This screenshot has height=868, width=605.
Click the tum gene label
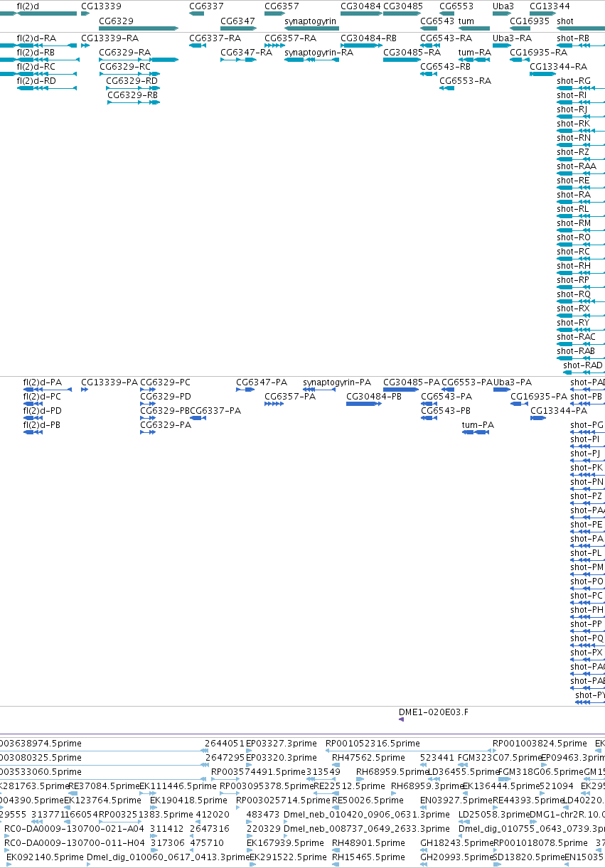pyautogui.click(x=466, y=21)
